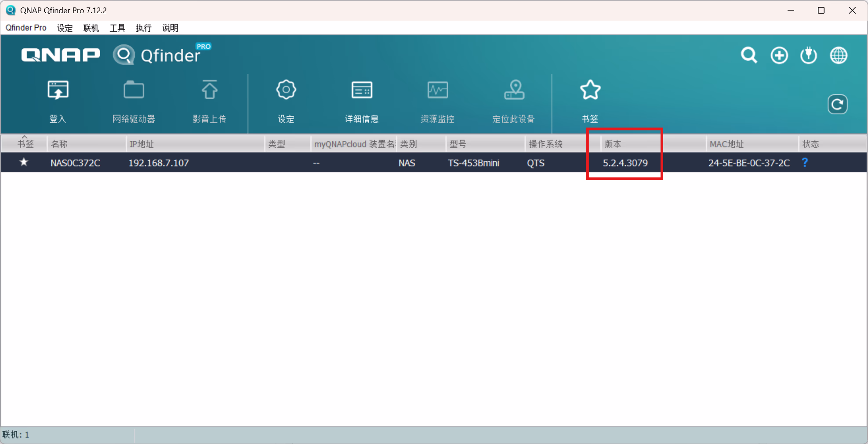
Task: Sort by the 名称 column header
Action: coord(87,144)
